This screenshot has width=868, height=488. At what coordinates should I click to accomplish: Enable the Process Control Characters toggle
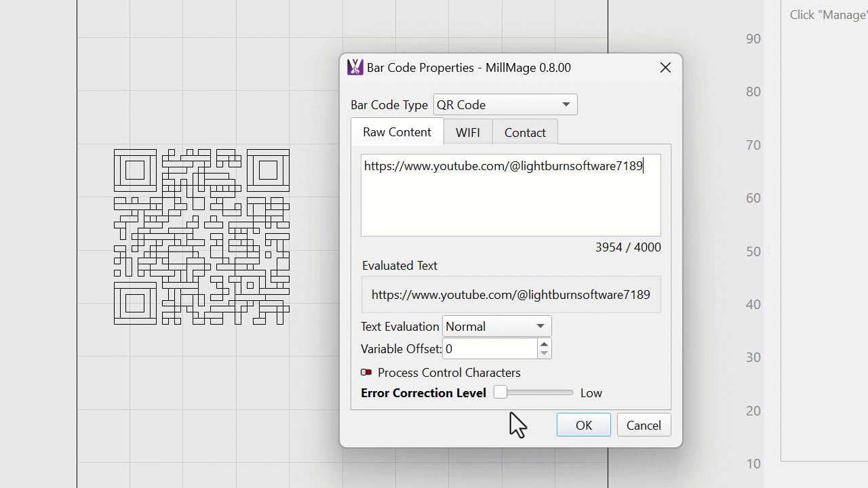coord(366,373)
